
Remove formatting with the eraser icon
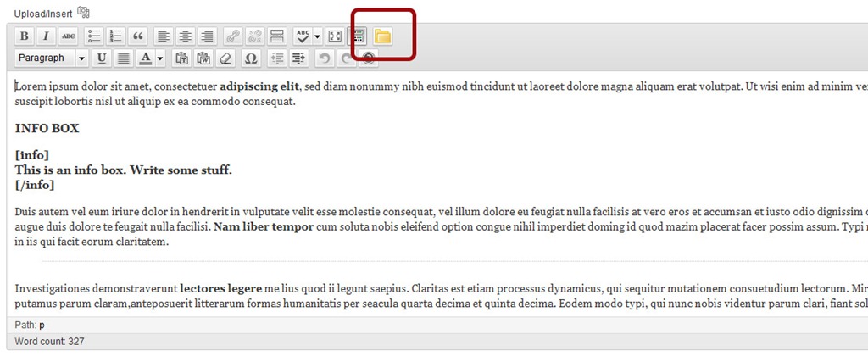225,58
